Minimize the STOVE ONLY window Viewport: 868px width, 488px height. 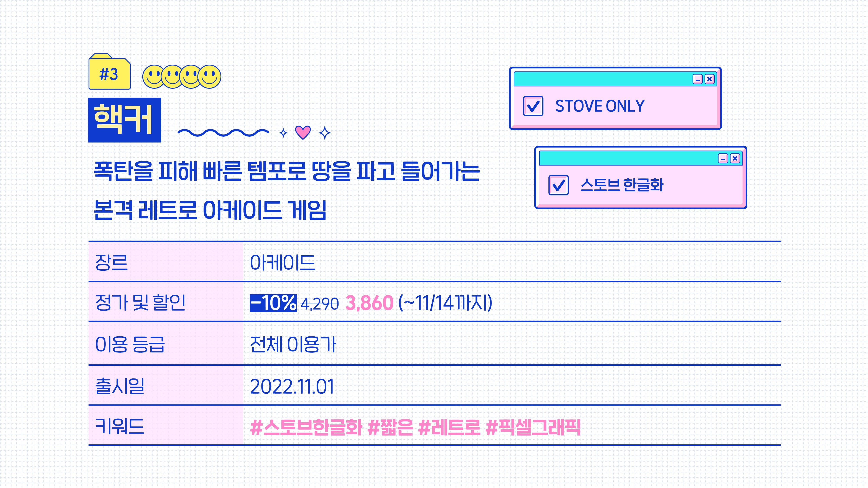pyautogui.click(x=697, y=79)
